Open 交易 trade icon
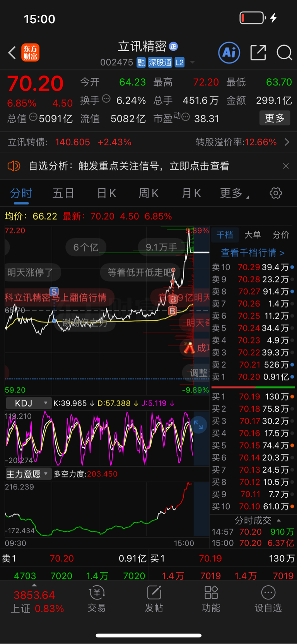The height and width of the screenshot is (644, 297). click(96, 599)
